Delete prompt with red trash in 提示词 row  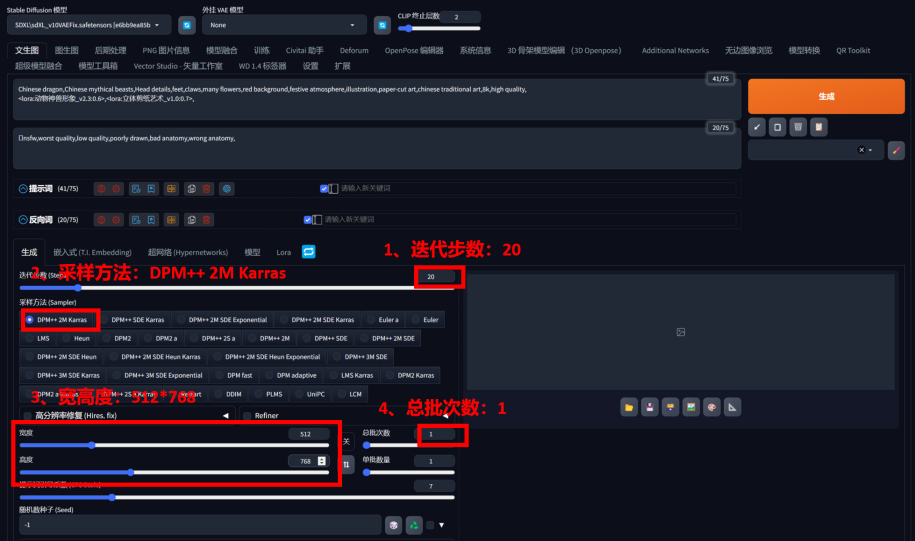coord(207,189)
